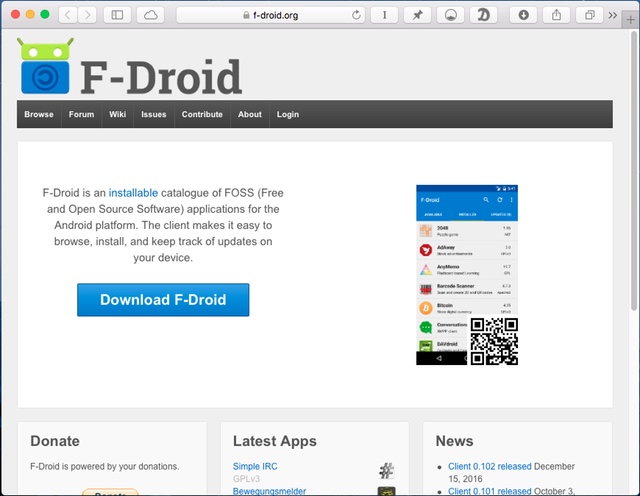The width and height of the screenshot is (640, 496).
Task: Click the F-Droid phone screenshot
Action: point(467,274)
